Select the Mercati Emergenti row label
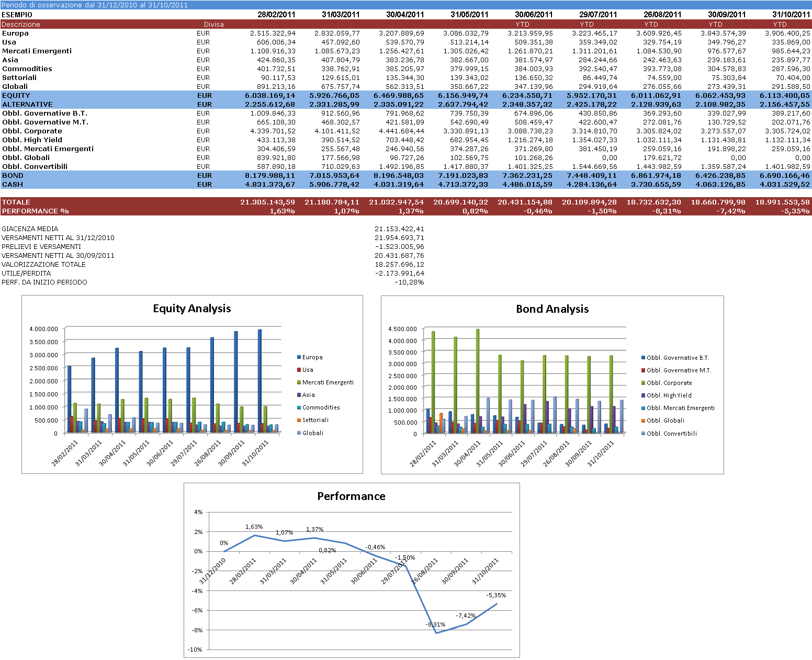This screenshot has width=812, height=660. (x=37, y=51)
